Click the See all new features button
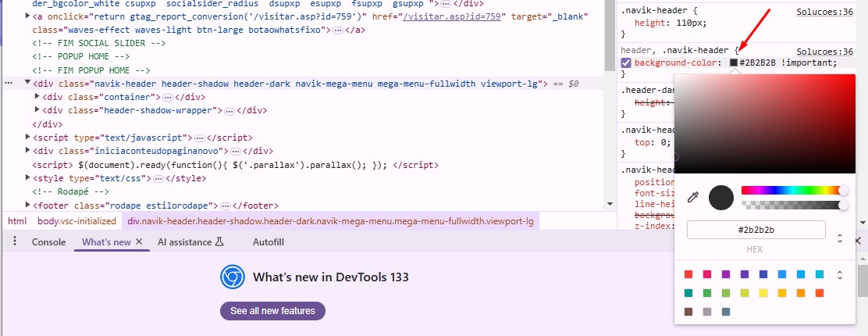 272,311
